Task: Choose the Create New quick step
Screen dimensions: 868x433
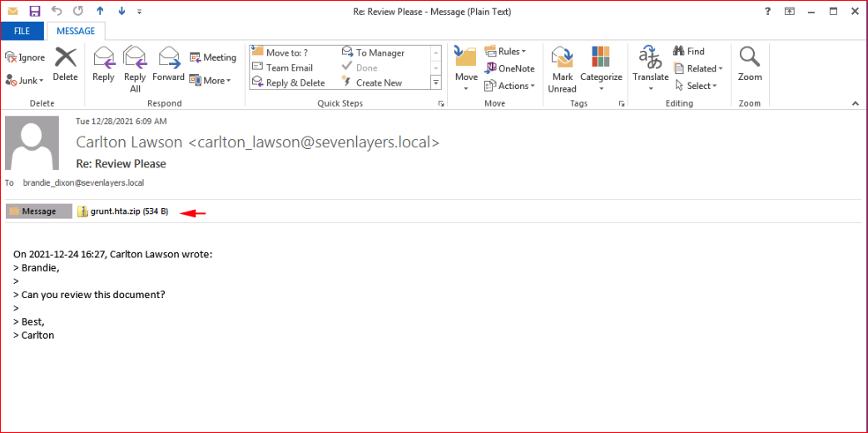Action: [372, 82]
